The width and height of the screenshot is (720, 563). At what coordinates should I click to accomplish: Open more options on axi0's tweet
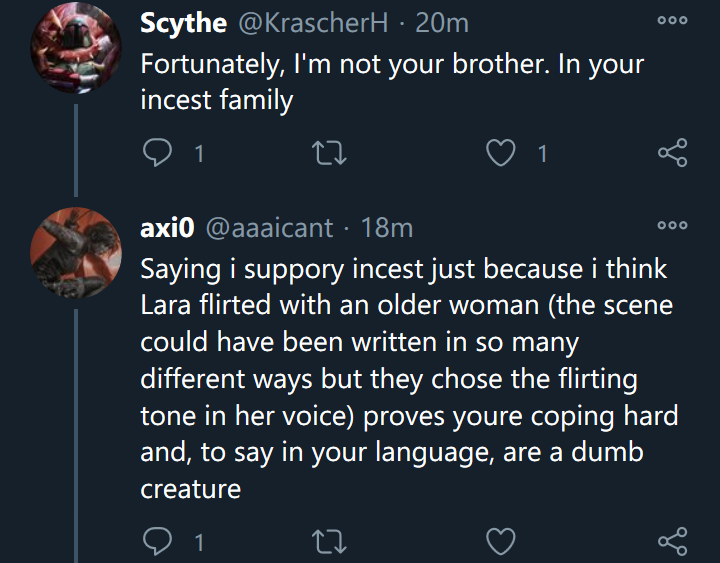click(672, 225)
